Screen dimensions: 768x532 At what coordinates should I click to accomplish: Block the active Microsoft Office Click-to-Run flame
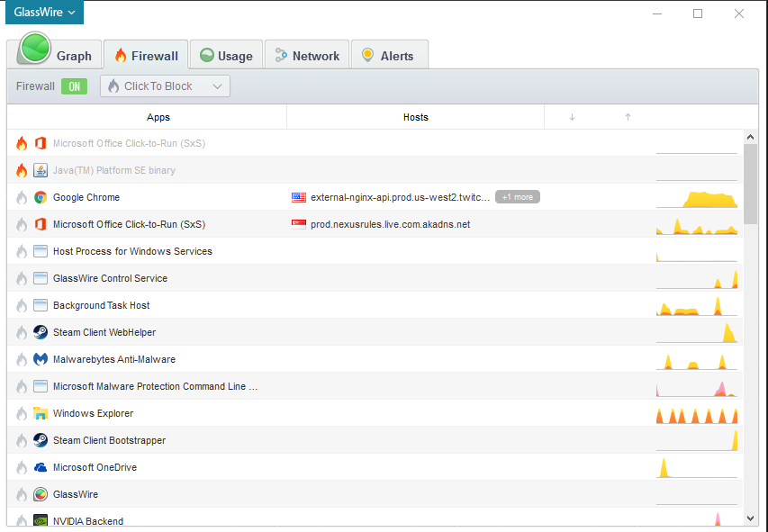pyautogui.click(x=22, y=224)
